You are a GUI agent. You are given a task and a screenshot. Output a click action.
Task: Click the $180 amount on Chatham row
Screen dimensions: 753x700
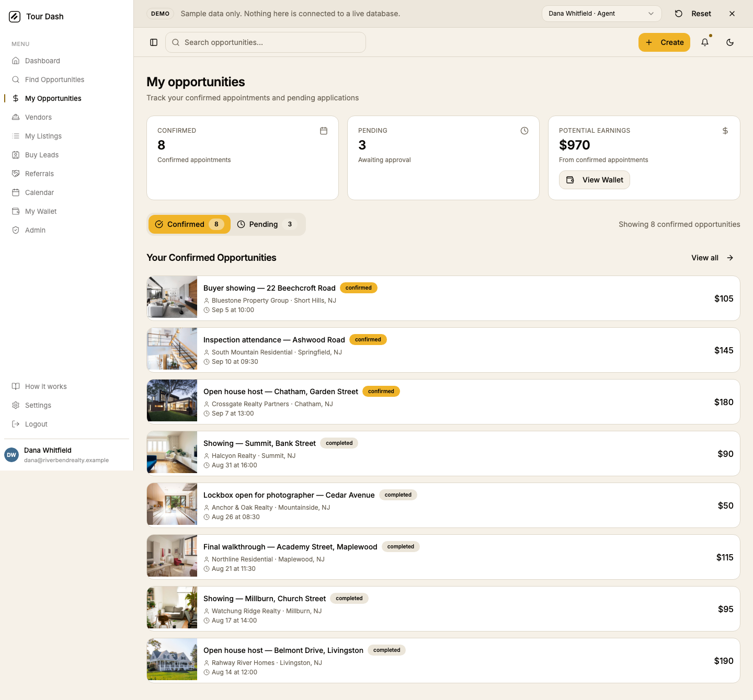point(724,402)
